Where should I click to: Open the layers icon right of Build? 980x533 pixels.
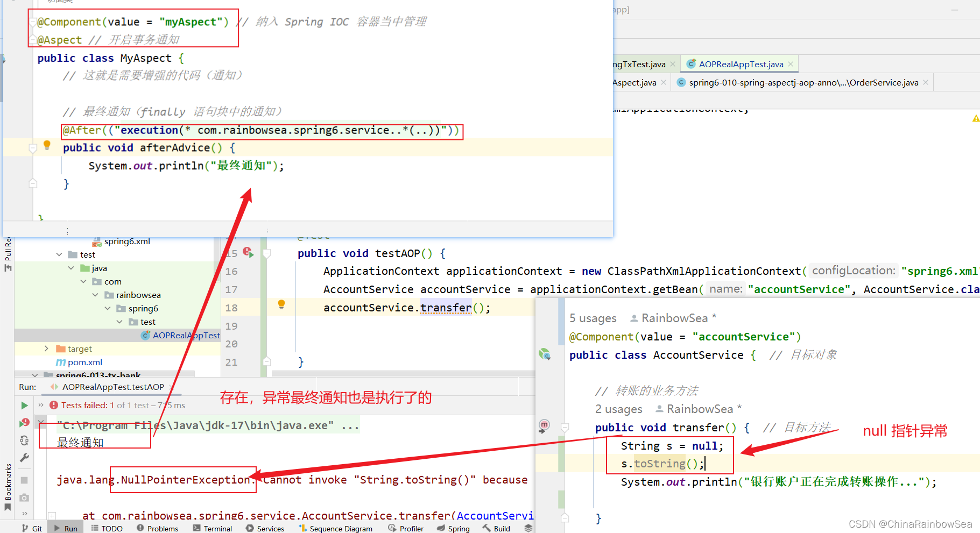coord(528,528)
